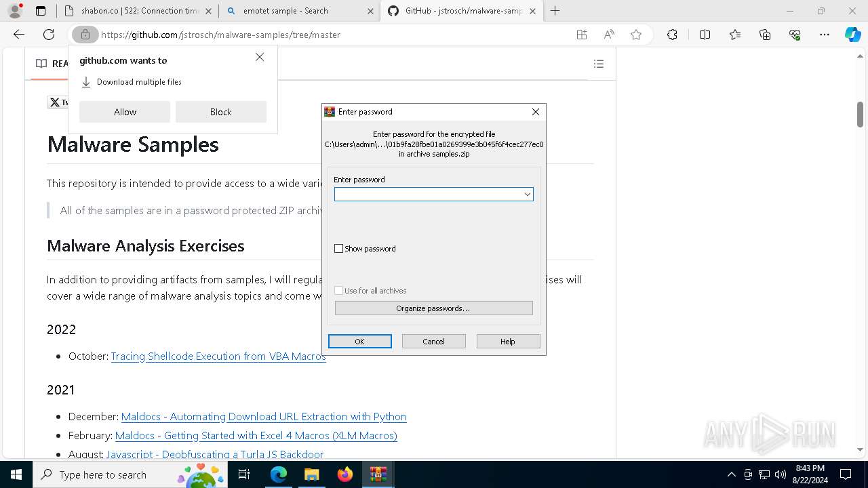This screenshot has height=488, width=868.
Task: Click the page vertical scrollbar thumb
Action: 860,114
